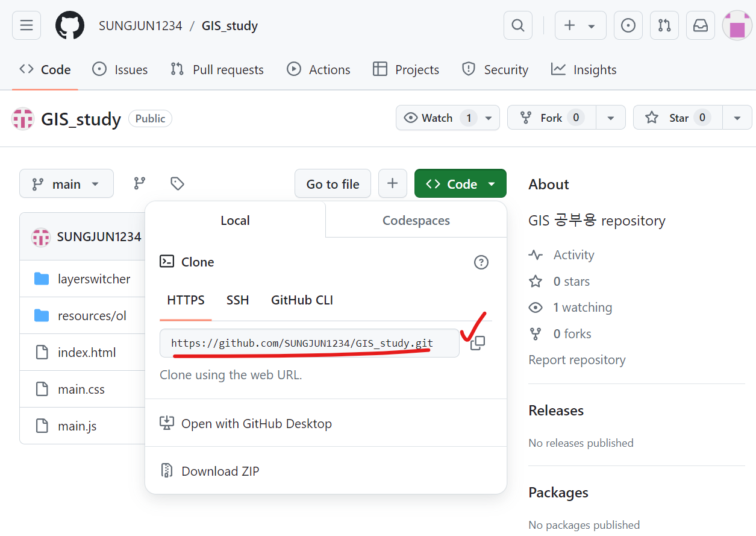Click the HTTPS clone URL text field

pyautogui.click(x=310, y=343)
